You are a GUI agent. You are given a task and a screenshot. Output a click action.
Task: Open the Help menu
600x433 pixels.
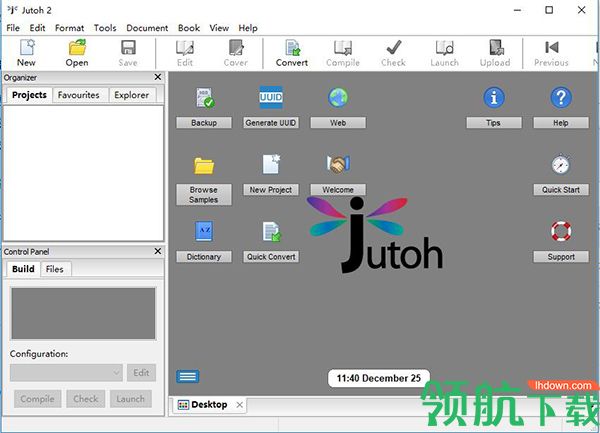click(248, 28)
